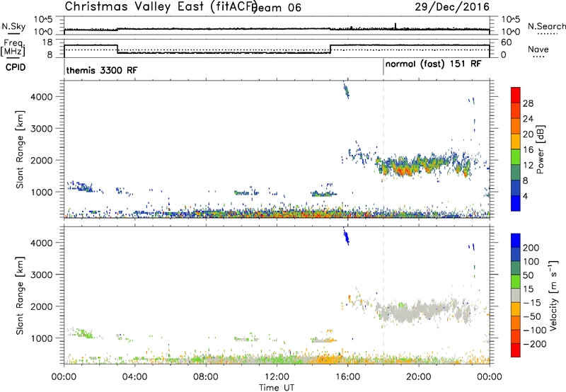Viewport: 566px width, 392px height.
Task: Click the plot title 'Christmas Valley East (fitACF)'
Action: pos(161,7)
